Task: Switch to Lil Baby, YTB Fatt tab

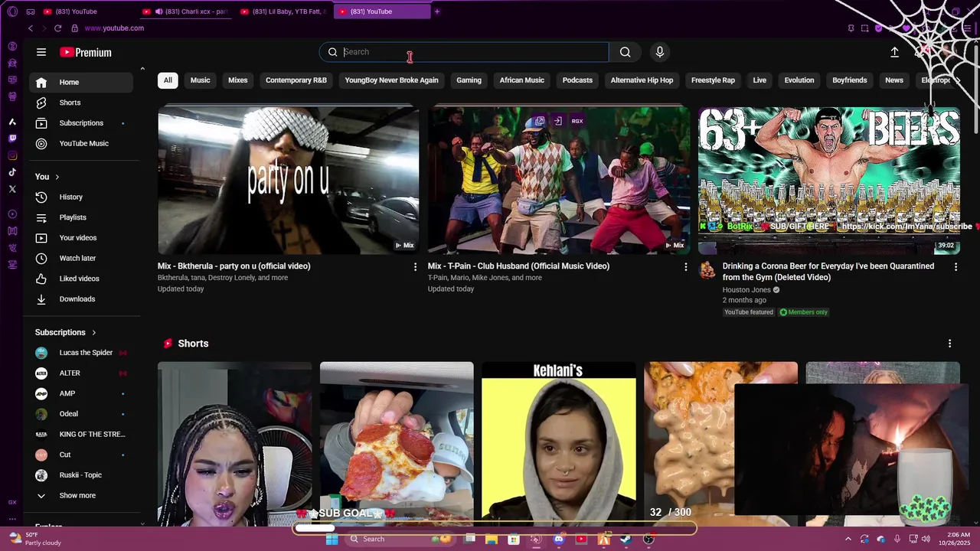Action: click(283, 11)
